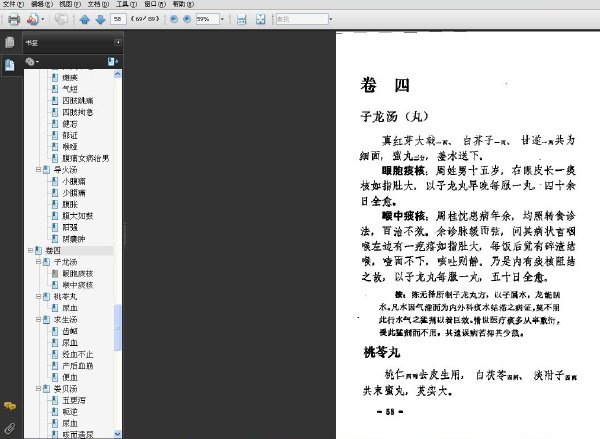Image resolution: width=600 pixels, height=439 pixels.
Task: Select the 姜贝汤 bookmark
Action: point(65,389)
